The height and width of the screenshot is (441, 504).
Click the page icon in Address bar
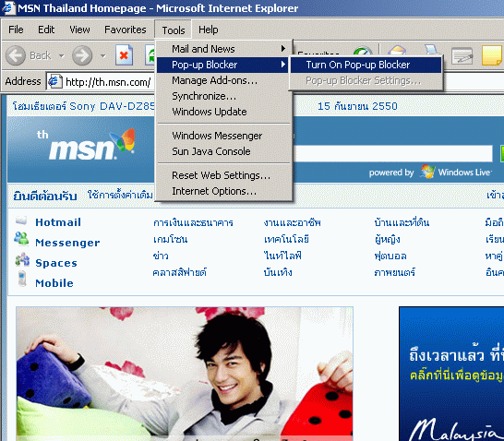tap(55, 81)
